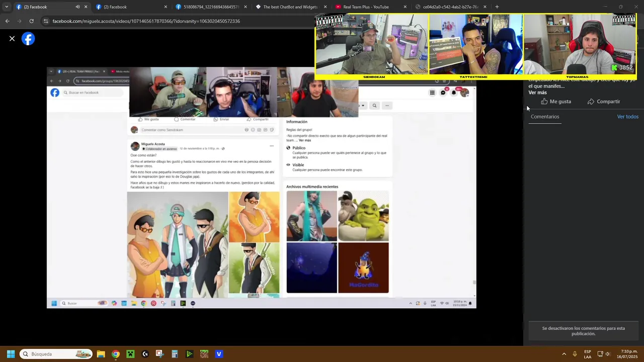Viewport: 644px width, 362px height.
Task: Open the grass block app on taskbar
Action: (x=204, y=354)
